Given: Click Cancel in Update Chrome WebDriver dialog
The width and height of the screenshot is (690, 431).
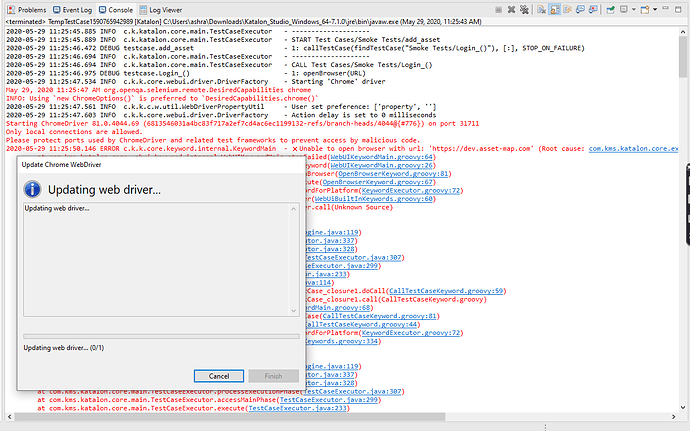Looking at the screenshot, I should click(219, 376).
